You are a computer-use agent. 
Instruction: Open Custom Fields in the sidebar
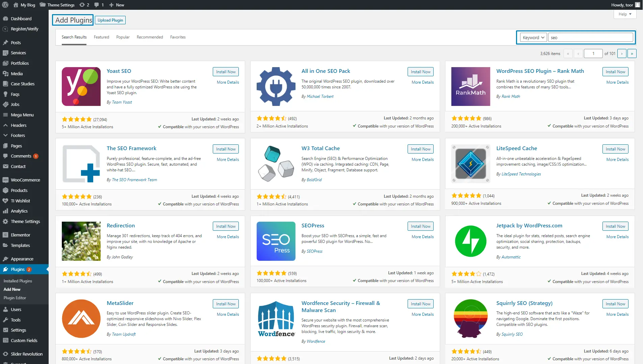pyautogui.click(x=24, y=340)
